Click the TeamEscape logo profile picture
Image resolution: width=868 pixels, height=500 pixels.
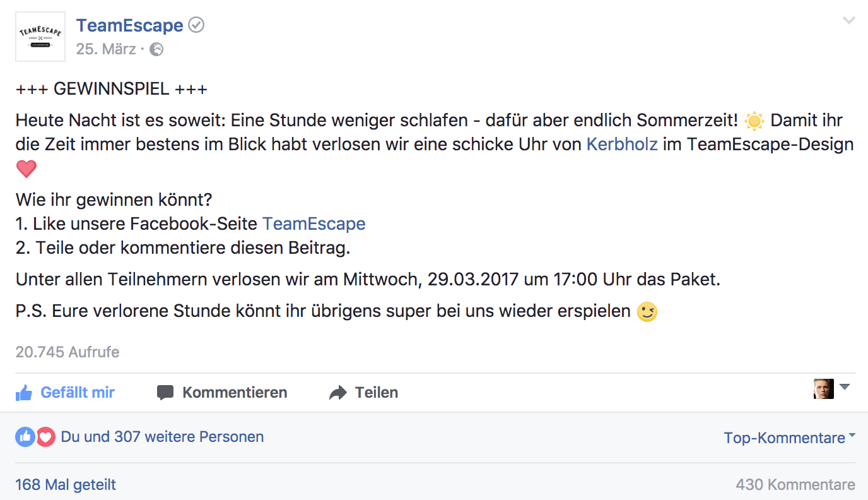coord(40,37)
